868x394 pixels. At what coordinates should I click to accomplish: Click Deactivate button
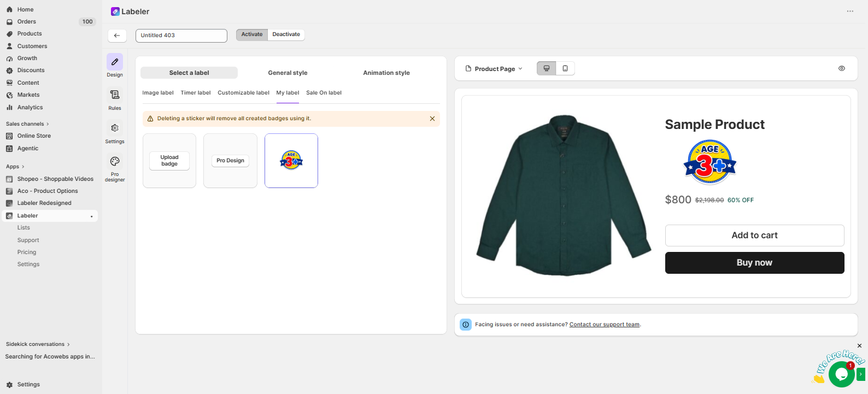(286, 34)
